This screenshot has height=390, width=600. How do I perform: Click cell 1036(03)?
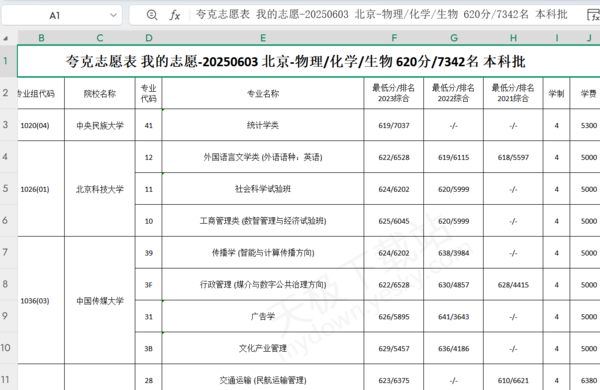[41, 301]
